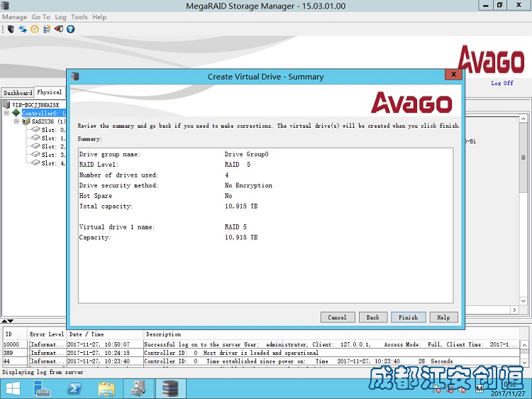
Task: Close the Create Virtual Drive dialog
Action: [453, 75]
